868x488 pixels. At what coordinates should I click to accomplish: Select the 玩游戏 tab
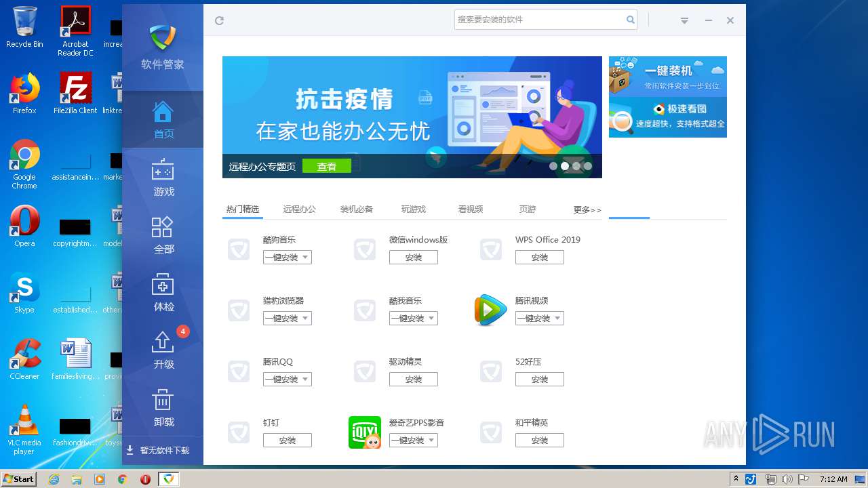pyautogui.click(x=414, y=209)
